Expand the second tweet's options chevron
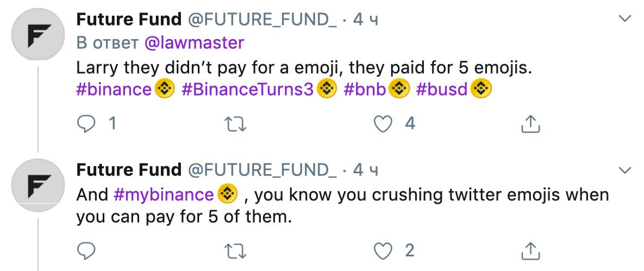 [x=626, y=171]
